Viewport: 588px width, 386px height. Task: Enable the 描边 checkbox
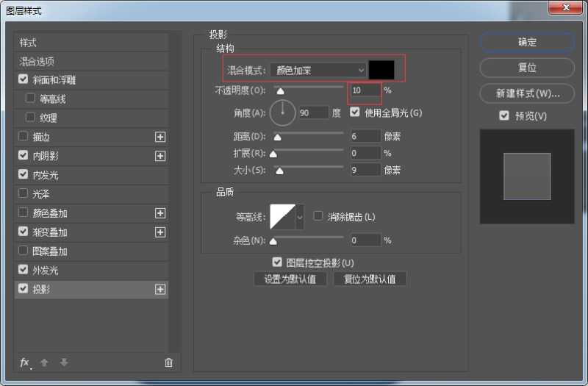(x=24, y=136)
